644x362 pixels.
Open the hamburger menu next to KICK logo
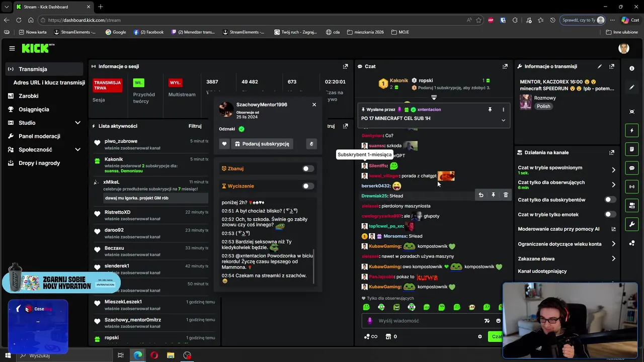click(12, 48)
